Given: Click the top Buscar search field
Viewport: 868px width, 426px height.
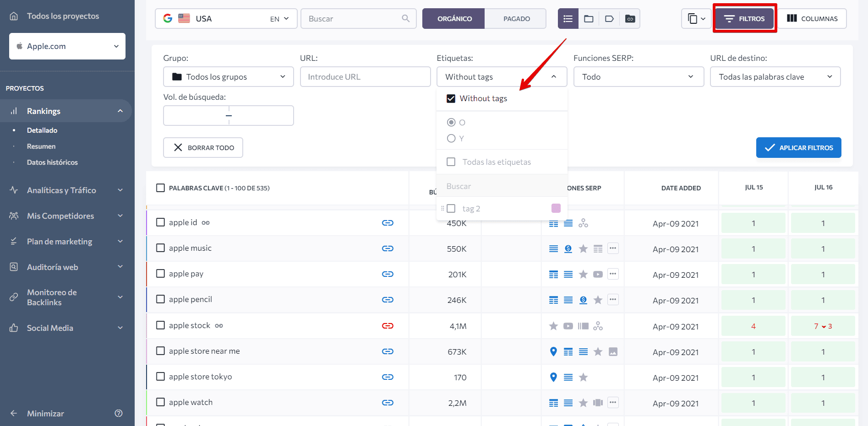Looking at the screenshot, I should 358,19.
